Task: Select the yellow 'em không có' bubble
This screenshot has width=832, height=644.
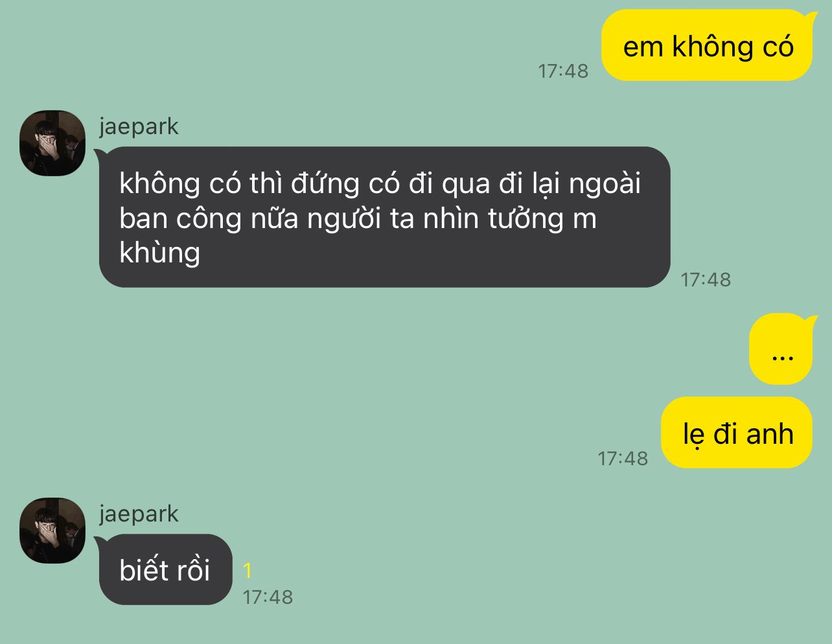Action: pos(707,45)
